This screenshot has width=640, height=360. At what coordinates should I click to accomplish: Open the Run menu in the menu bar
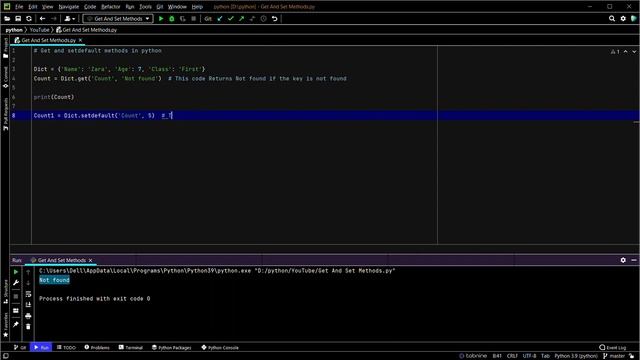[x=130, y=7]
